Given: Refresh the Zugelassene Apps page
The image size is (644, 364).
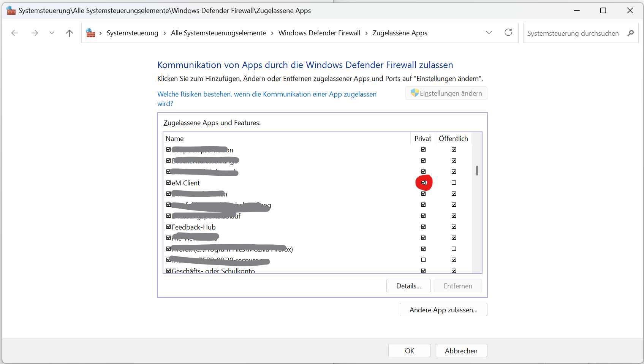Looking at the screenshot, I should coord(508,33).
